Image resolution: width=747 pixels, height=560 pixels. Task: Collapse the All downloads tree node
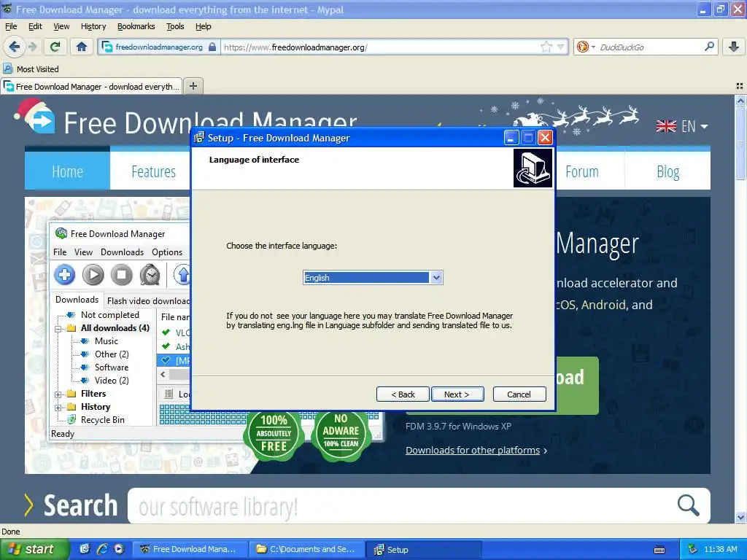click(58, 329)
